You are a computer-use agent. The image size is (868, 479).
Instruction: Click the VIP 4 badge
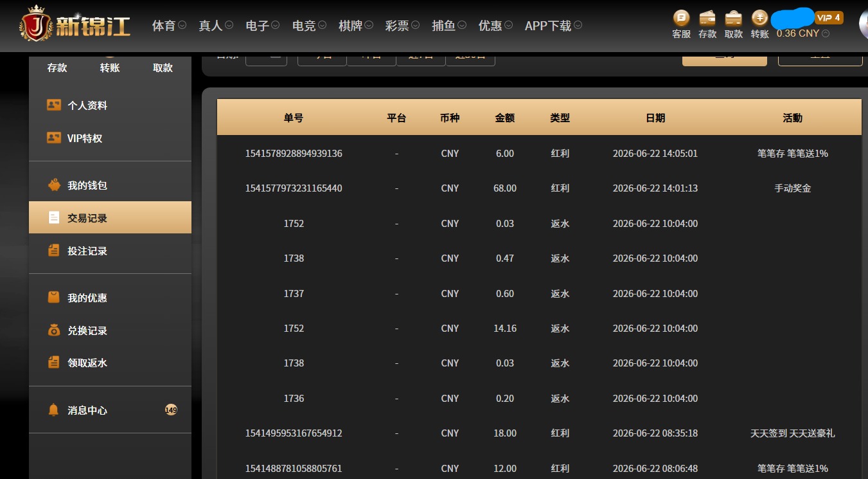pyautogui.click(x=829, y=17)
